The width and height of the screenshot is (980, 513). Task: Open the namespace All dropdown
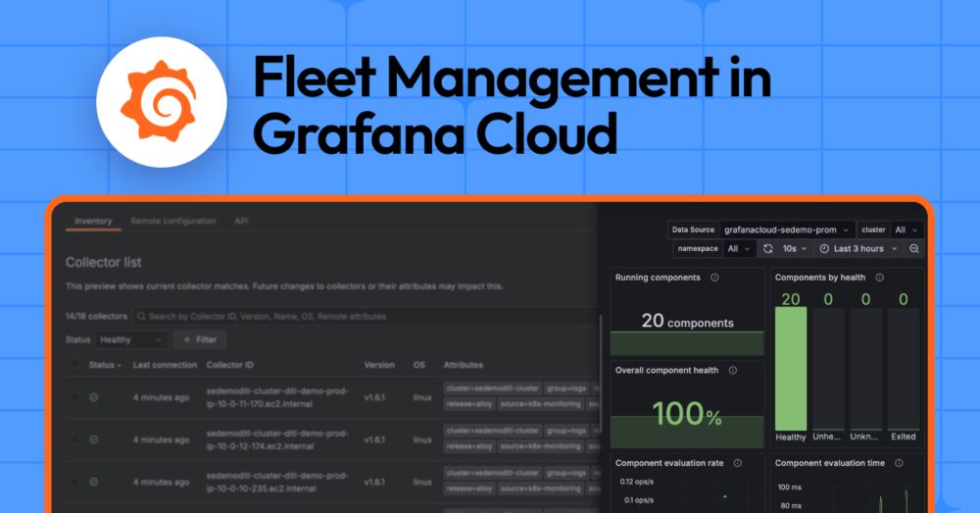(x=738, y=248)
